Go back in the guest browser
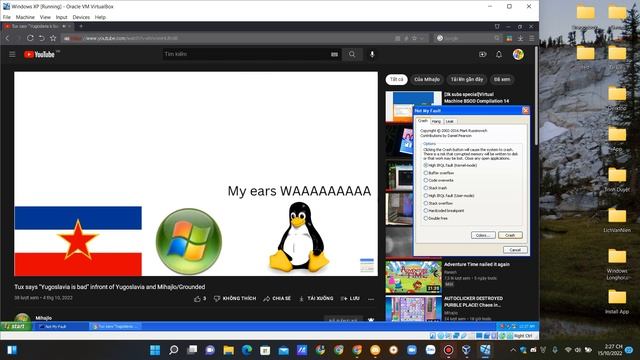 (7, 38)
